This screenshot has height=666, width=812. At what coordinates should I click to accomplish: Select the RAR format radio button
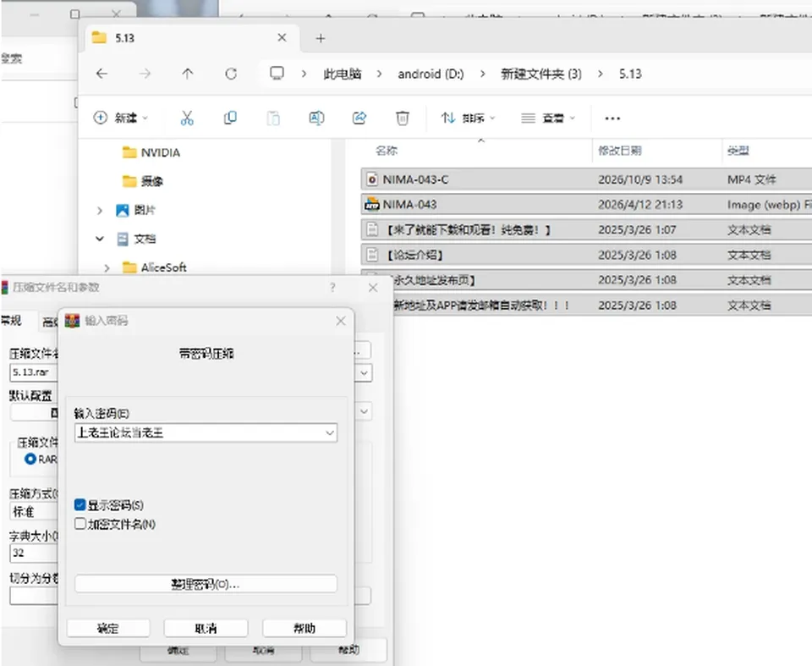[30, 460]
